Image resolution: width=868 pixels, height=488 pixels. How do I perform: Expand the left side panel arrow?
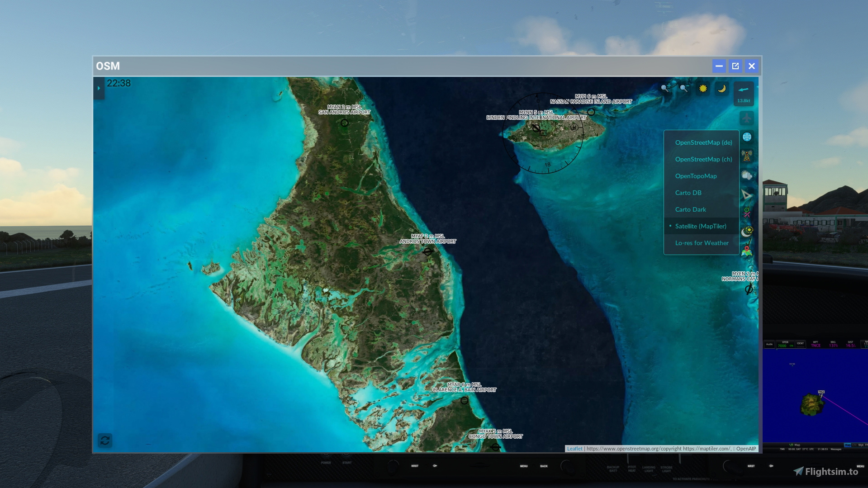(x=99, y=89)
